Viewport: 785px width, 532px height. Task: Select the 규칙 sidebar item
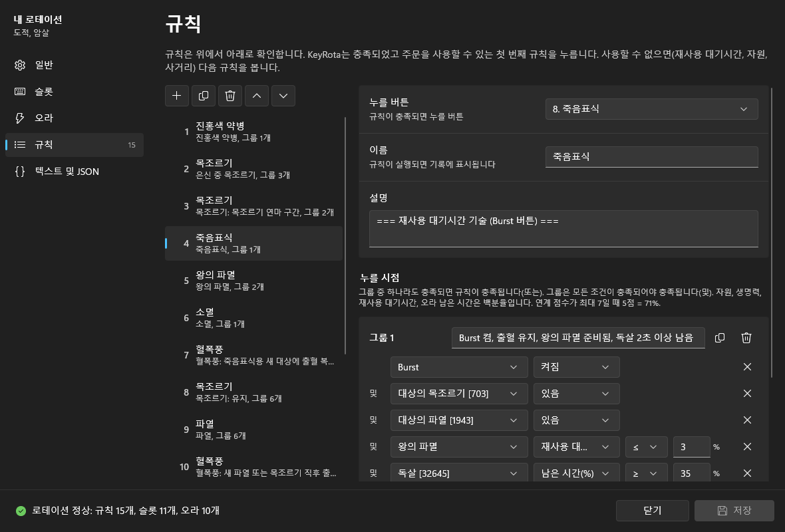75,144
